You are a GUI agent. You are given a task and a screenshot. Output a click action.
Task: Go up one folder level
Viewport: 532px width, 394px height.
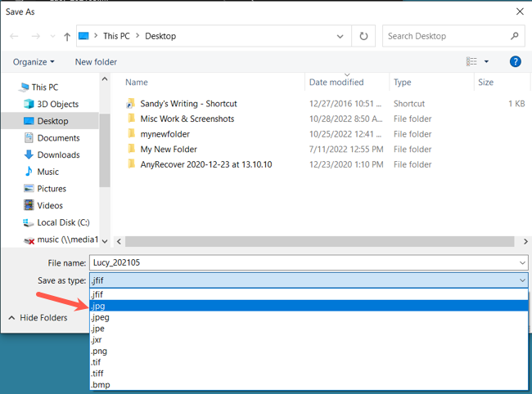click(67, 36)
